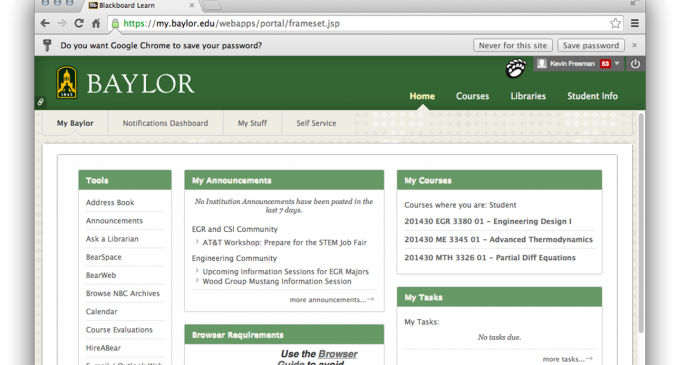Click the My Announcements panel header
The image size is (680, 365).
tap(284, 180)
